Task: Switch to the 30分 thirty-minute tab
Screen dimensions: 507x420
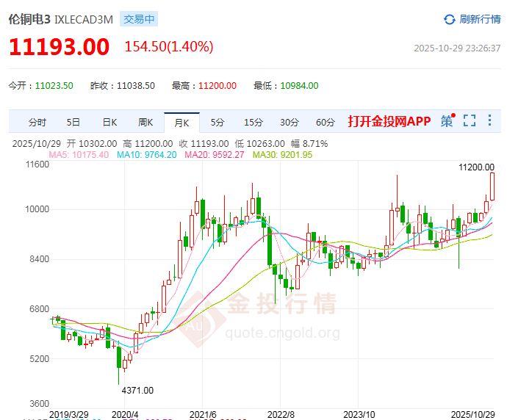Action: [x=290, y=122]
